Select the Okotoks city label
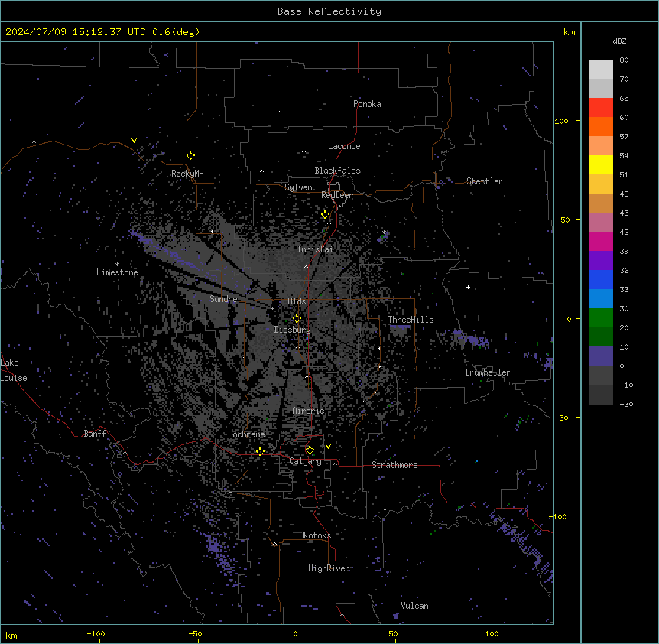The width and height of the screenshot is (659, 644). click(x=315, y=535)
